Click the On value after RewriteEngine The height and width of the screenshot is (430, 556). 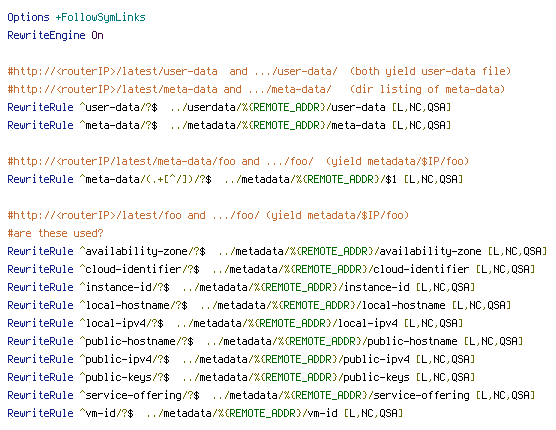tap(98, 35)
